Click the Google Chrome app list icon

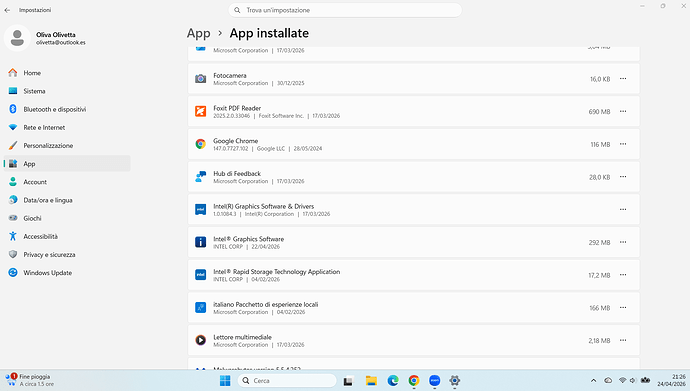[201, 144]
